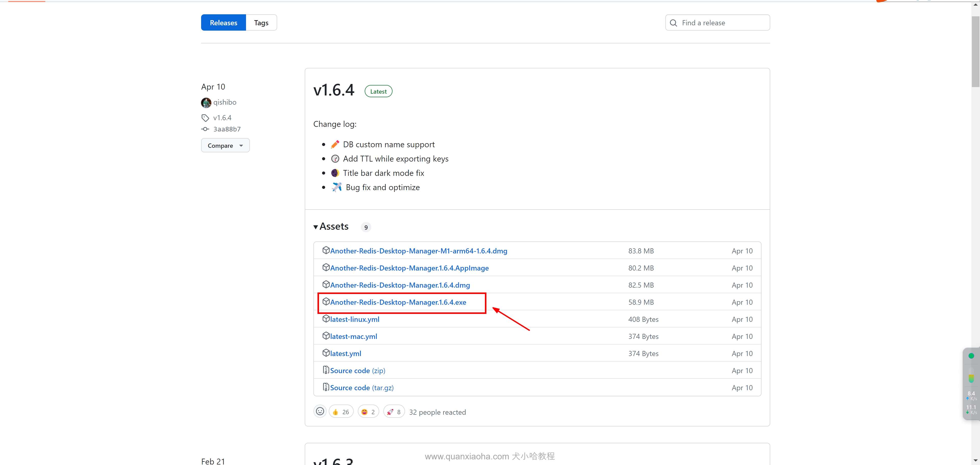The image size is (980, 465).
Task: Click package icon of latest.yml
Action: (326, 353)
